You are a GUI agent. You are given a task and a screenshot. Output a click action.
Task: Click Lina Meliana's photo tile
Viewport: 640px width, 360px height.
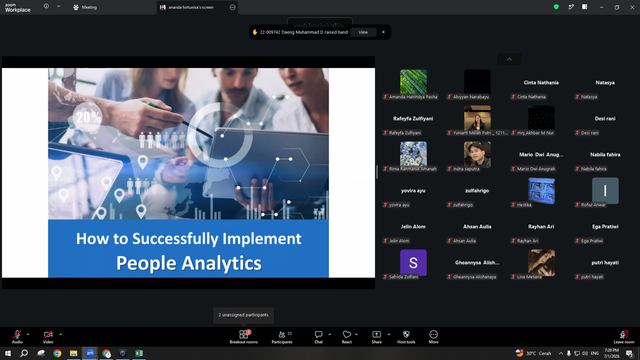click(541, 262)
